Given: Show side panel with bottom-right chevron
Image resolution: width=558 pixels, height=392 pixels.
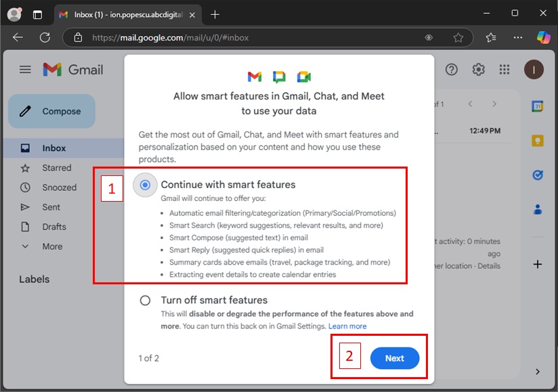Looking at the screenshot, I should [x=538, y=371].
